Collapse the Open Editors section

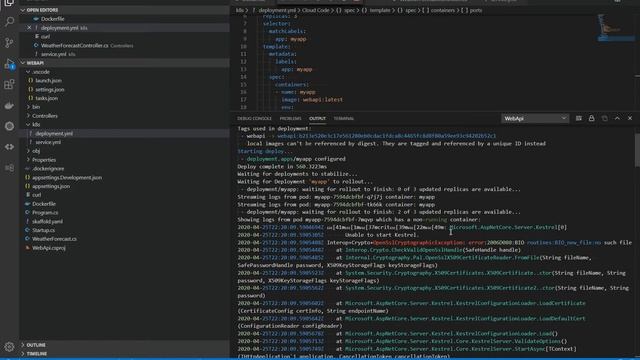tap(124, 10)
